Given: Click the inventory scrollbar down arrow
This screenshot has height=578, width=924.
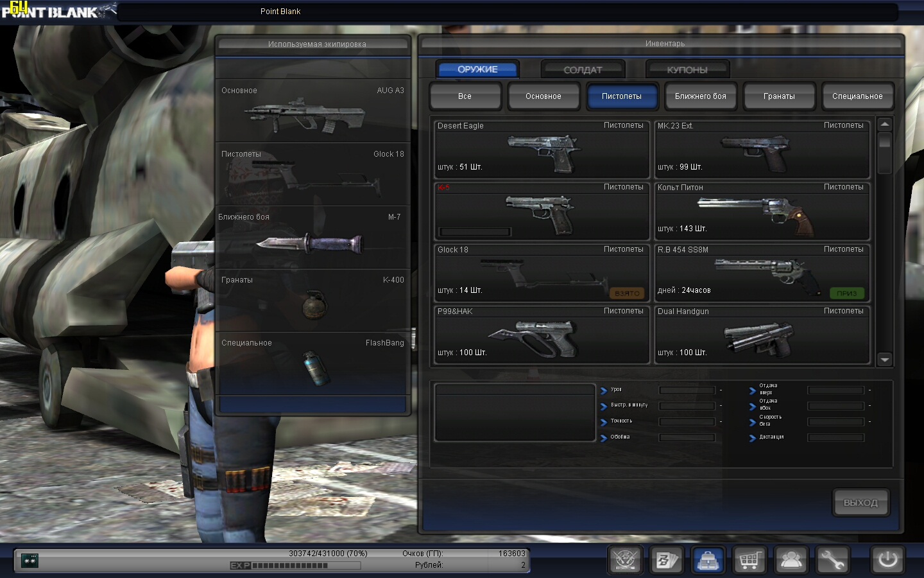Looking at the screenshot, I should point(885,360).
